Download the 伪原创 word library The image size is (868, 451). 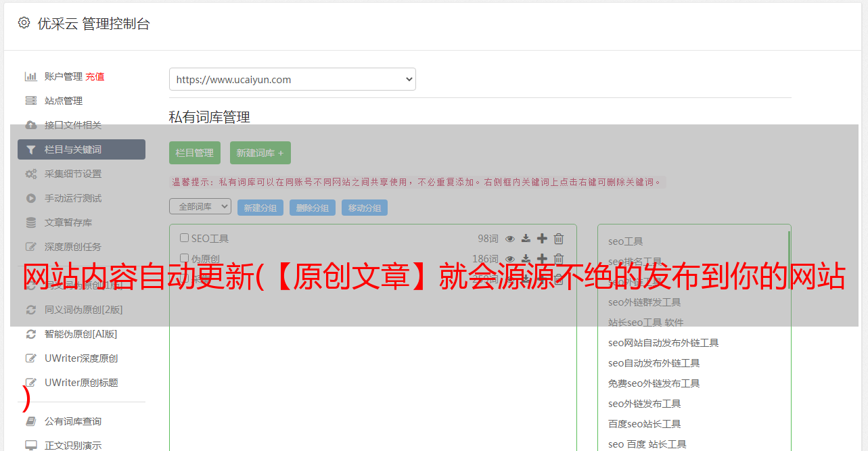coord(526,259)
